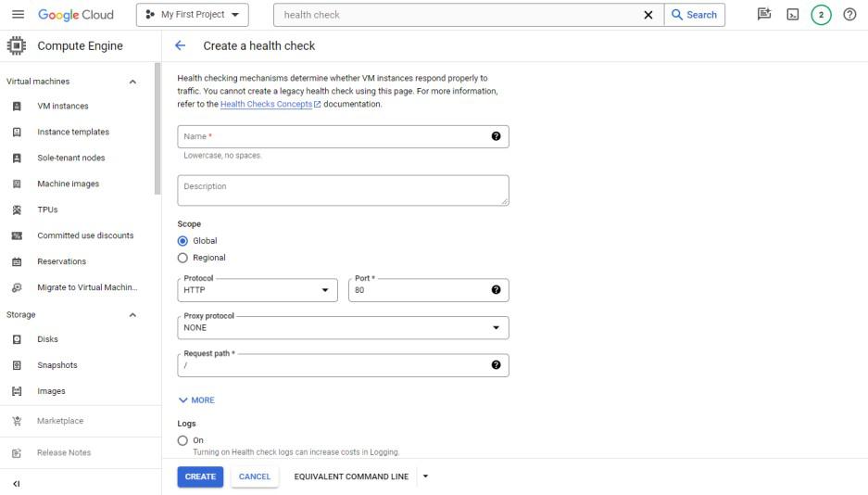Click the help question mark in top bar

[x=849, y=15]
